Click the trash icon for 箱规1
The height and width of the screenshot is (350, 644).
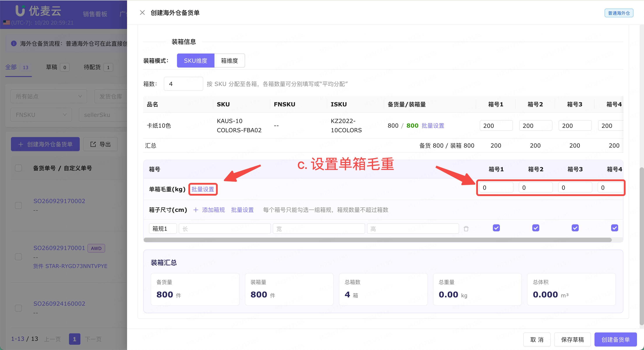coord(466,229)
